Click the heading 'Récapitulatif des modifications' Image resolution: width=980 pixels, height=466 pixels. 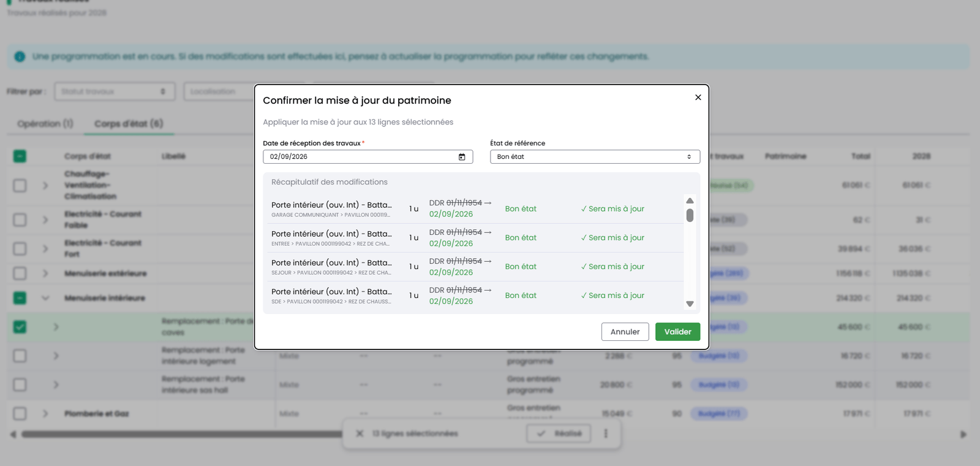point(330,182)
